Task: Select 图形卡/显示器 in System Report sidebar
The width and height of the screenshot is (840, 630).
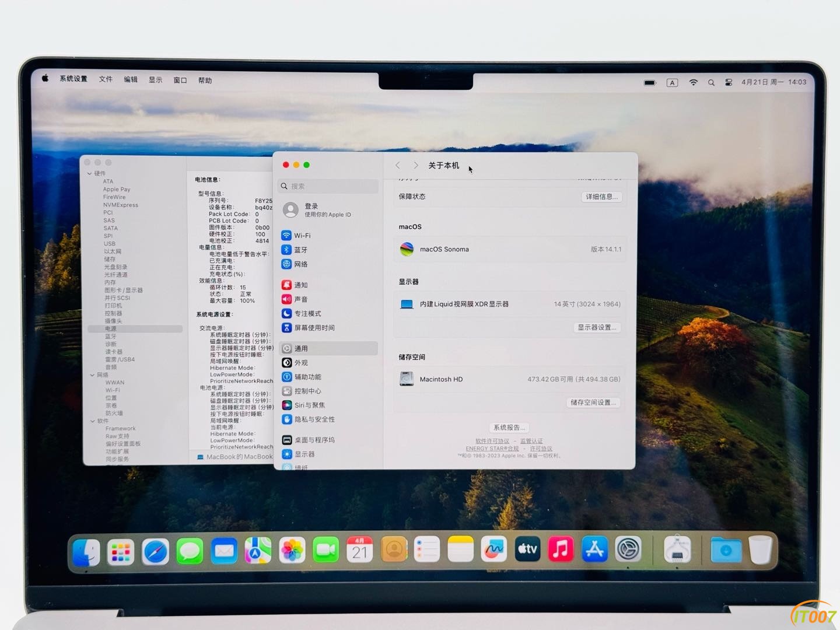Action: point(124,290)
